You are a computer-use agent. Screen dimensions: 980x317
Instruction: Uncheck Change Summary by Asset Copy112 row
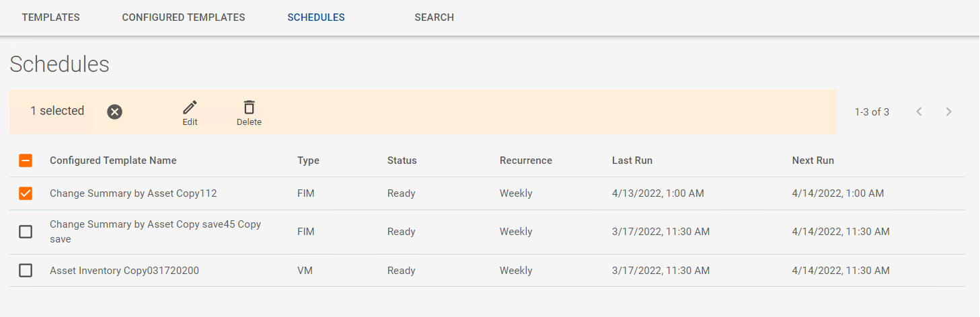25,193
